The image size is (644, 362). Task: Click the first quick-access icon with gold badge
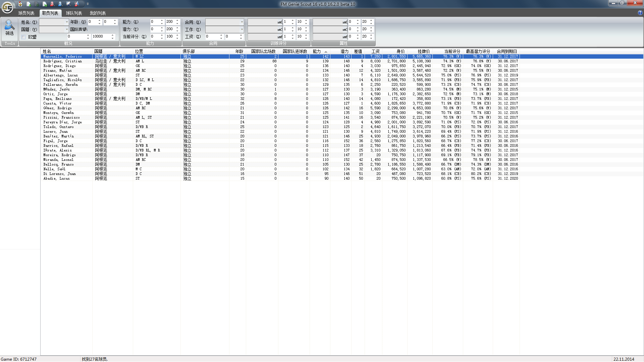pyautogui.click(x=20, y=4)
